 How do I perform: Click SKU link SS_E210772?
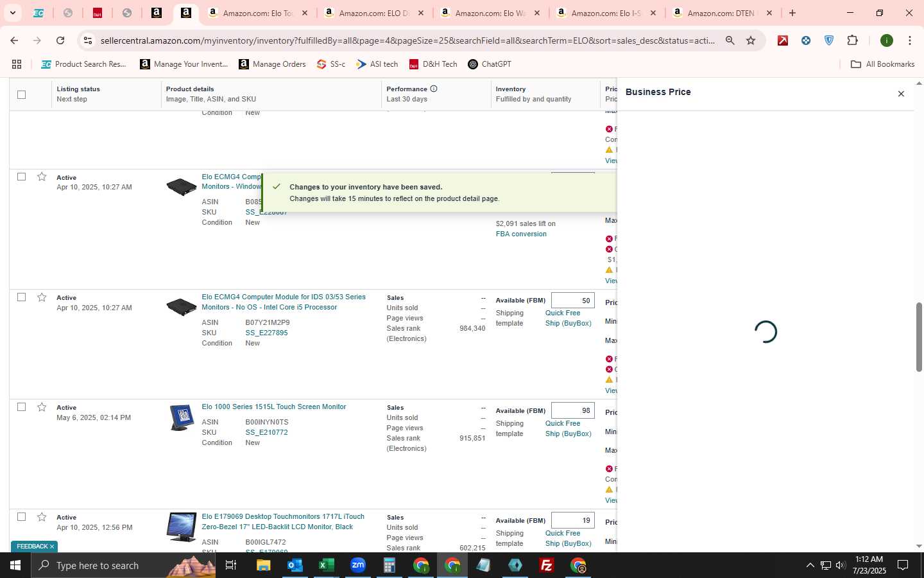(x=266, y=432)
